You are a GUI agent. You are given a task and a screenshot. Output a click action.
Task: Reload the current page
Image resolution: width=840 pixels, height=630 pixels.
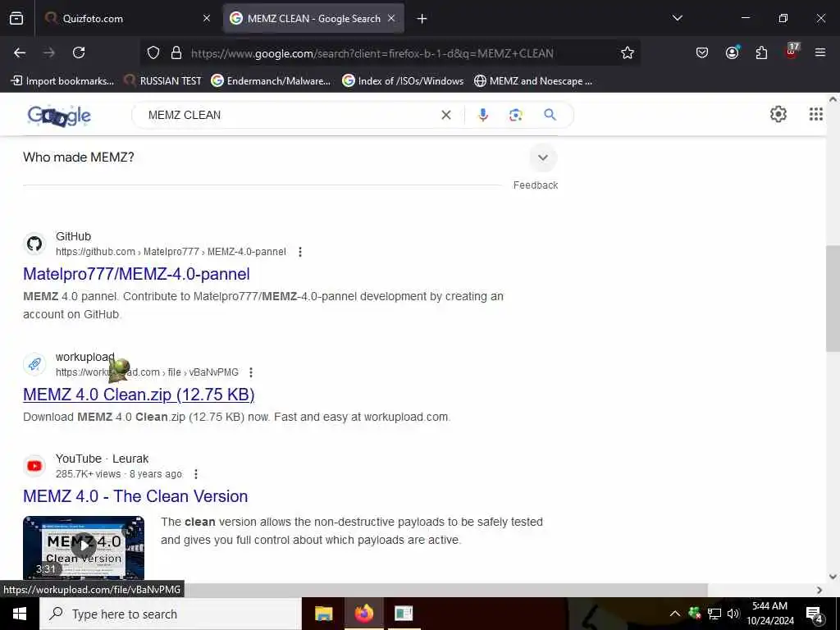coord(79,52)
